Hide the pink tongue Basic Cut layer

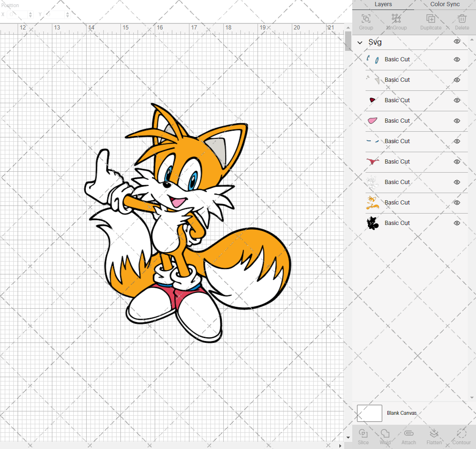tap(457, 121)
